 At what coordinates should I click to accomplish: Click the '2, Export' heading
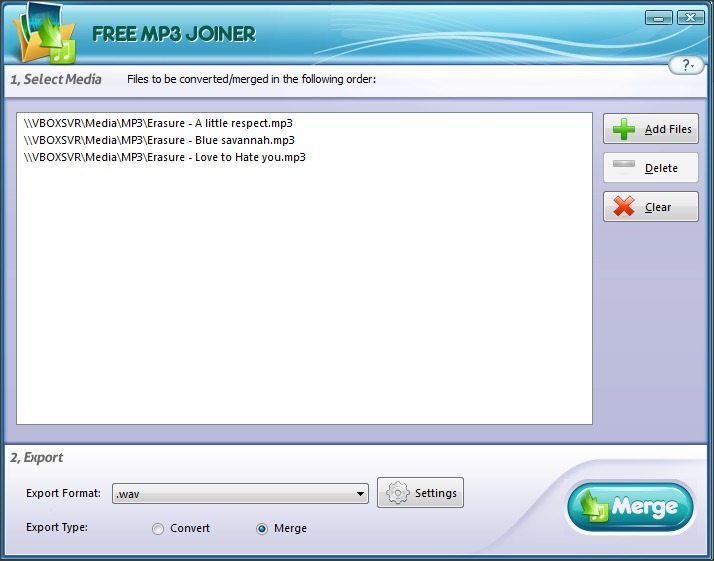[36, 458]
